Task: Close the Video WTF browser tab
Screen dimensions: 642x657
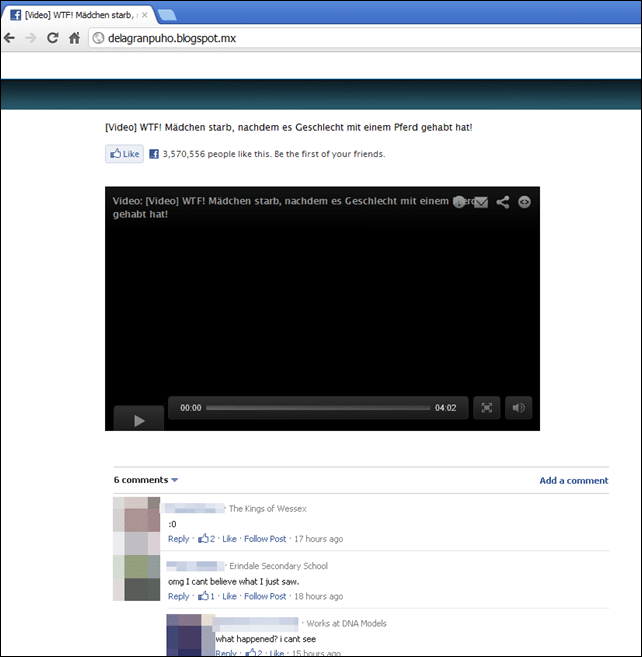Action: click(x=145, y=15)
